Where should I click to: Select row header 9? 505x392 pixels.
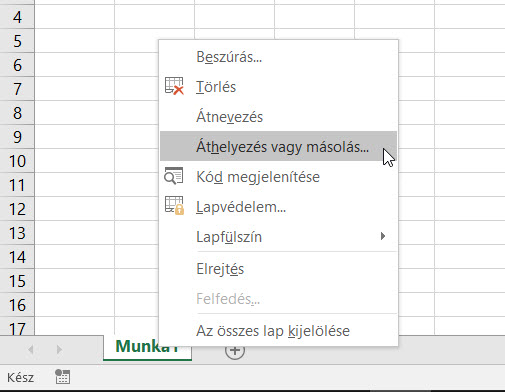[x=17, y=137]
